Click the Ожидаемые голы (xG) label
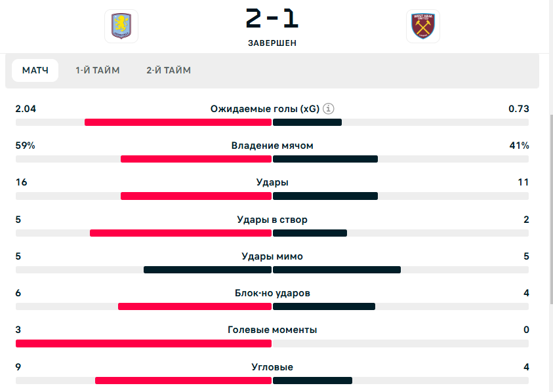Image resolution: width=553 pixels, height=392 pixels. coord(265,109)
